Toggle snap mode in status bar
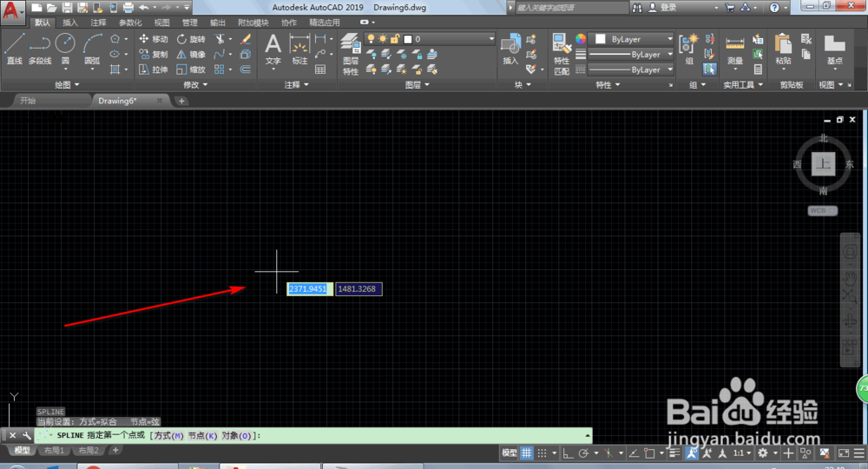 click(x=542, y=453)
